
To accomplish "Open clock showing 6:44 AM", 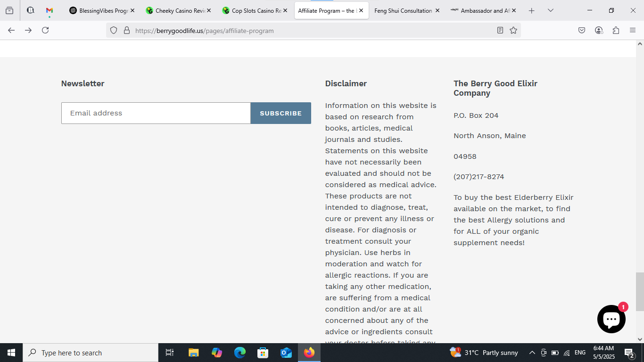I will 603,353.
